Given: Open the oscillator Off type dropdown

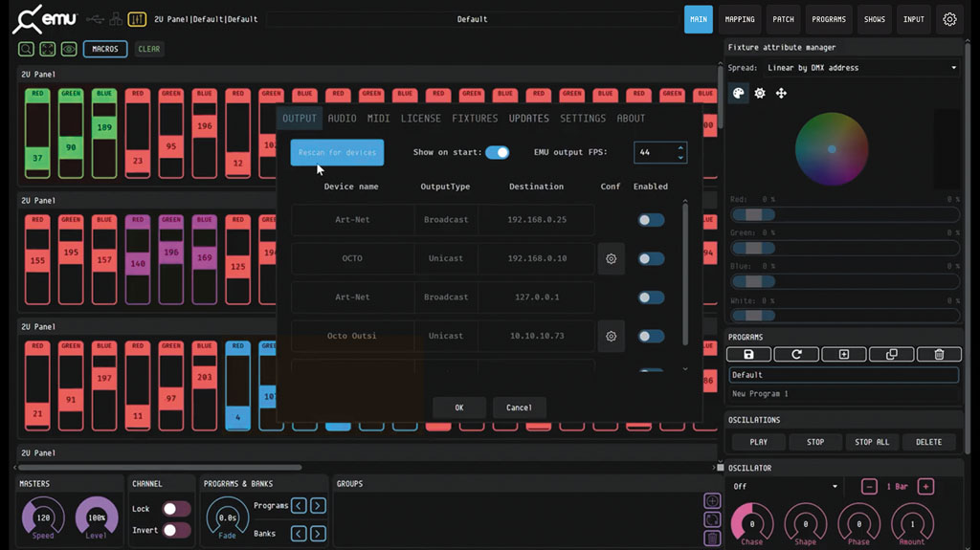Looking at the screenshot, I should pyautogui.click(x=784, y=486).
